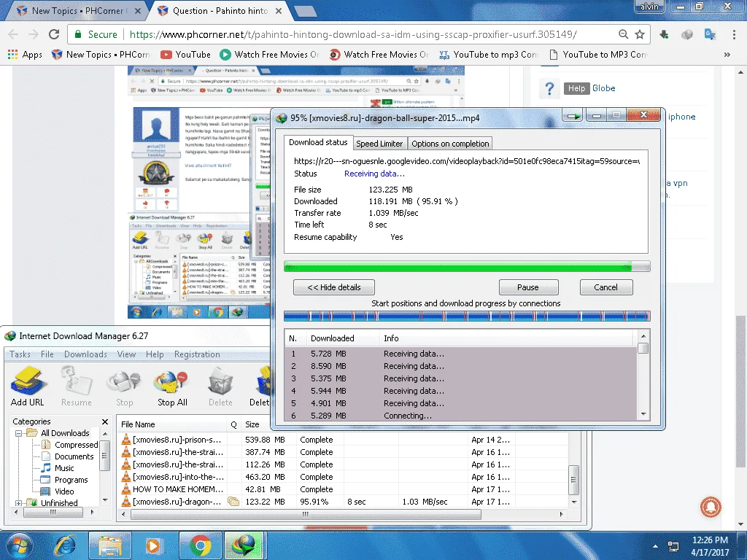Screen dimensions: 747x560
Task: Collapse the All Downloads tree node
Action: (x=18, y=433)
